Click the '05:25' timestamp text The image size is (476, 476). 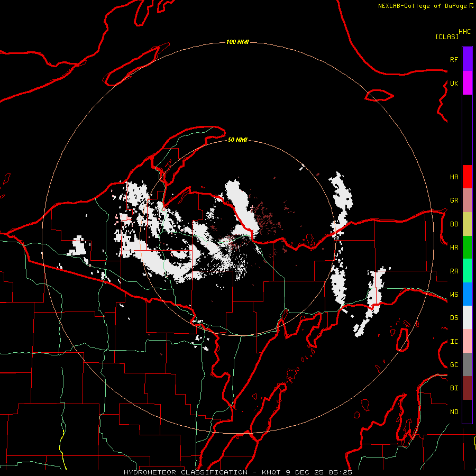[341, 472]
